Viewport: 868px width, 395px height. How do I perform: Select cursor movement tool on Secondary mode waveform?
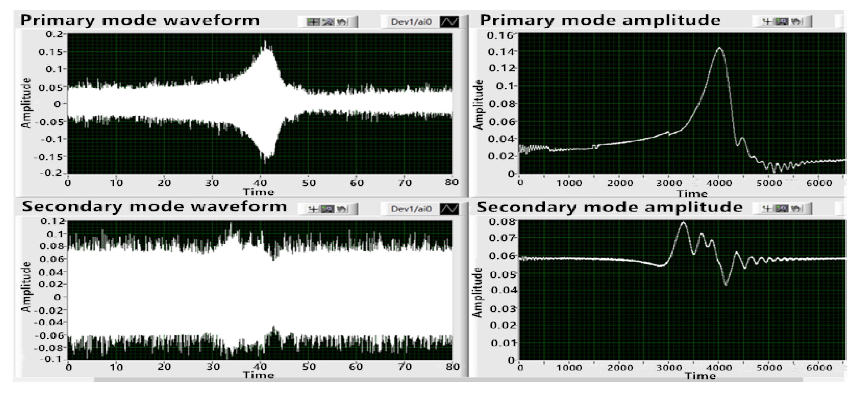pyautogui.click(x=313, y=209)
